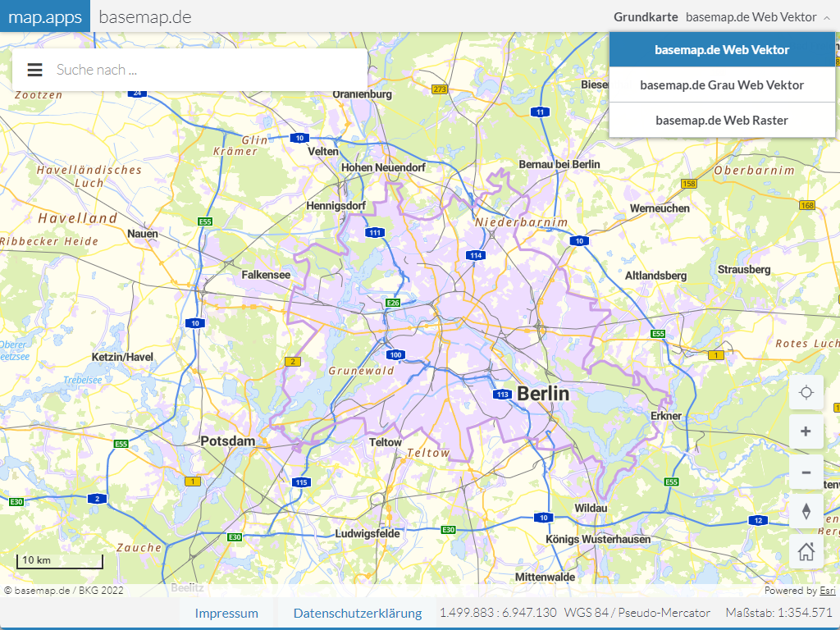Choose basemap.de Grau Web Vektor
The width and height of the screenshot is (840, 630).
(x=722, y=85)
